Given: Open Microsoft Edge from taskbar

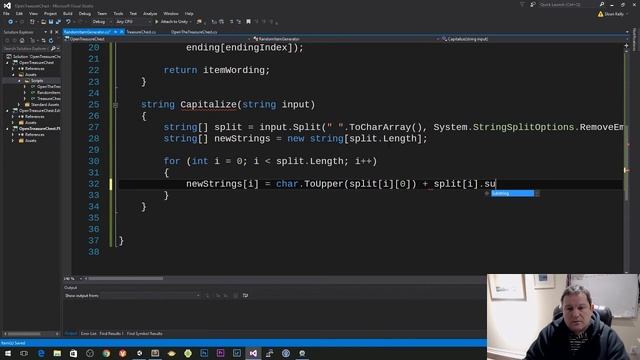Looking at the screenshot, I should [x=41, y=353].
